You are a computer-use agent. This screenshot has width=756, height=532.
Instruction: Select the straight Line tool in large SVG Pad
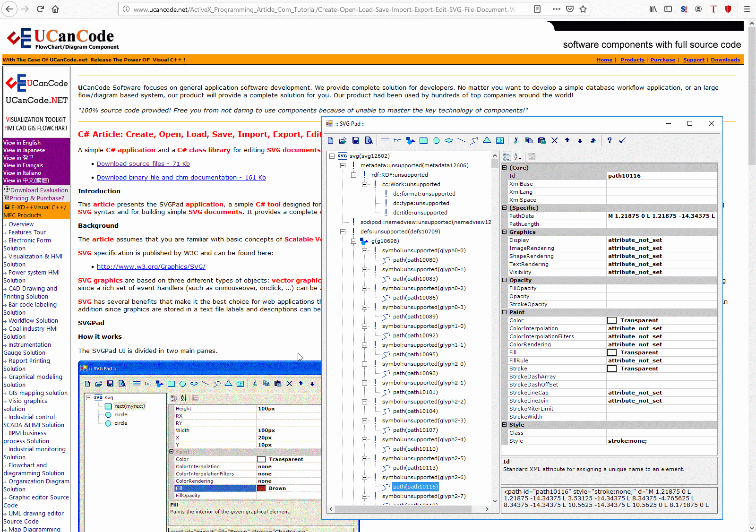point(462,140)
